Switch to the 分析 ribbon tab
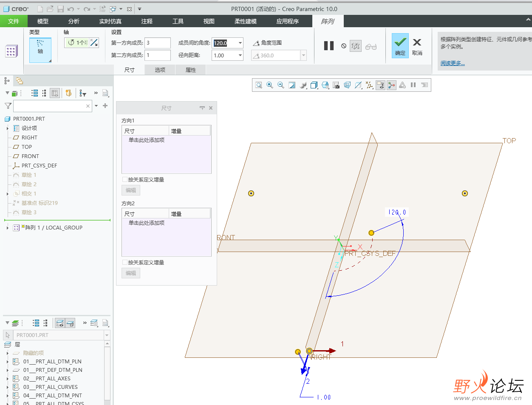The image size is (532, 405). 74,21
